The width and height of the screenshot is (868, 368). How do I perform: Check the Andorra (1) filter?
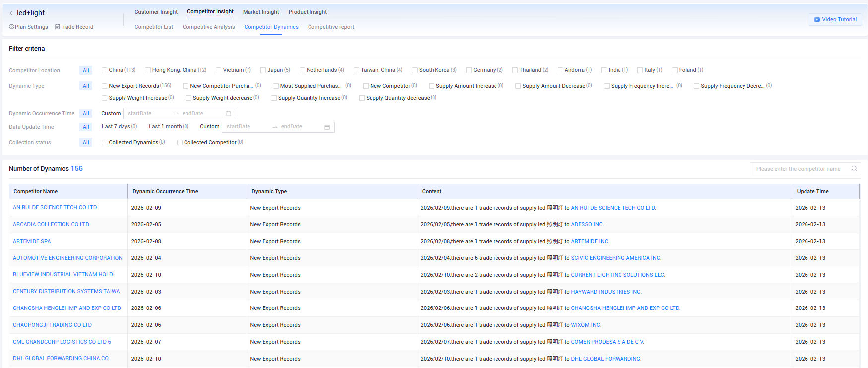coord(560,70)
